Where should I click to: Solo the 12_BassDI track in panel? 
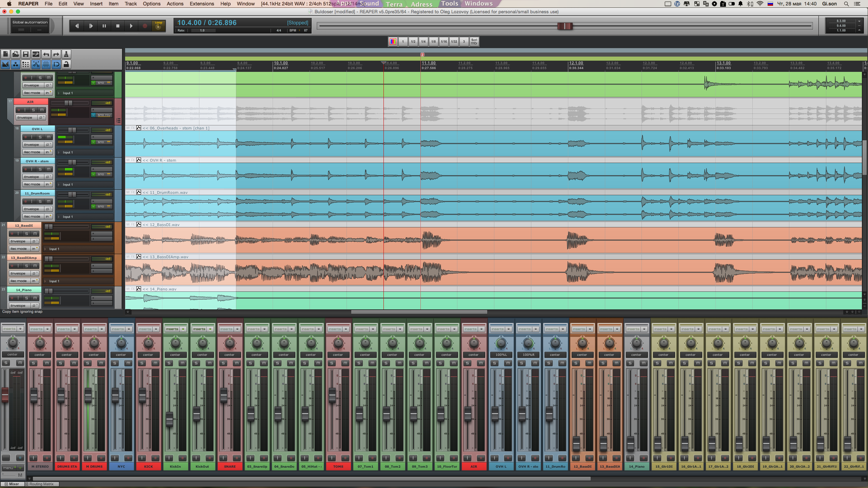click(x=26, y=233)
